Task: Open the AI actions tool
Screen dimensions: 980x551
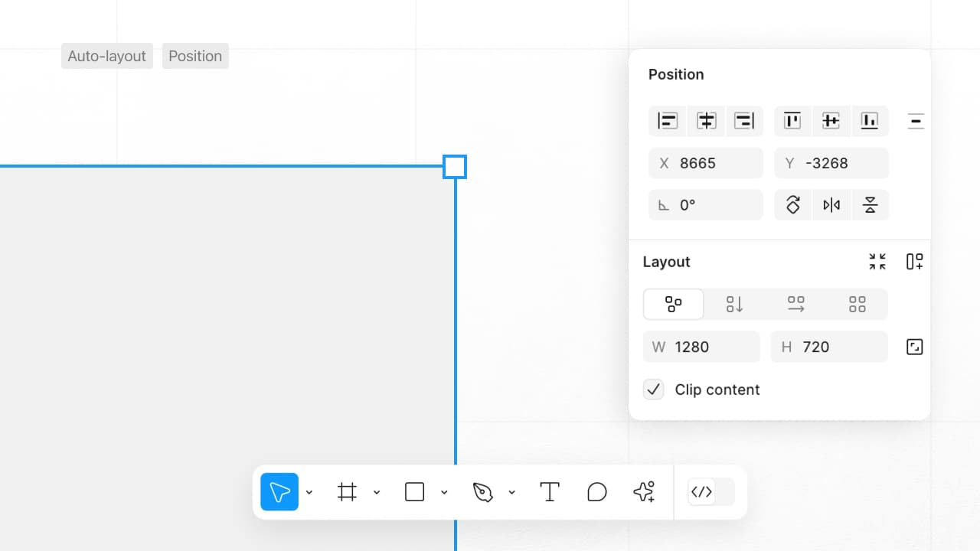Action: (644, 492)
